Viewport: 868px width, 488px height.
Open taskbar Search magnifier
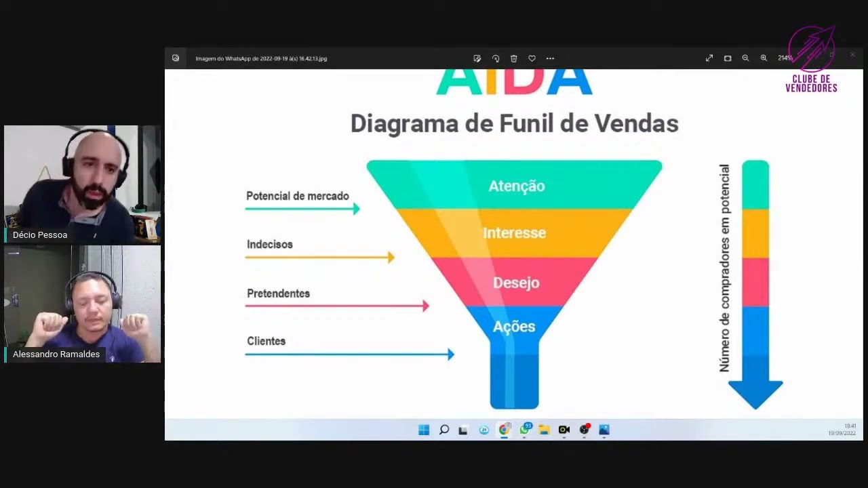[x=444, y=430]
